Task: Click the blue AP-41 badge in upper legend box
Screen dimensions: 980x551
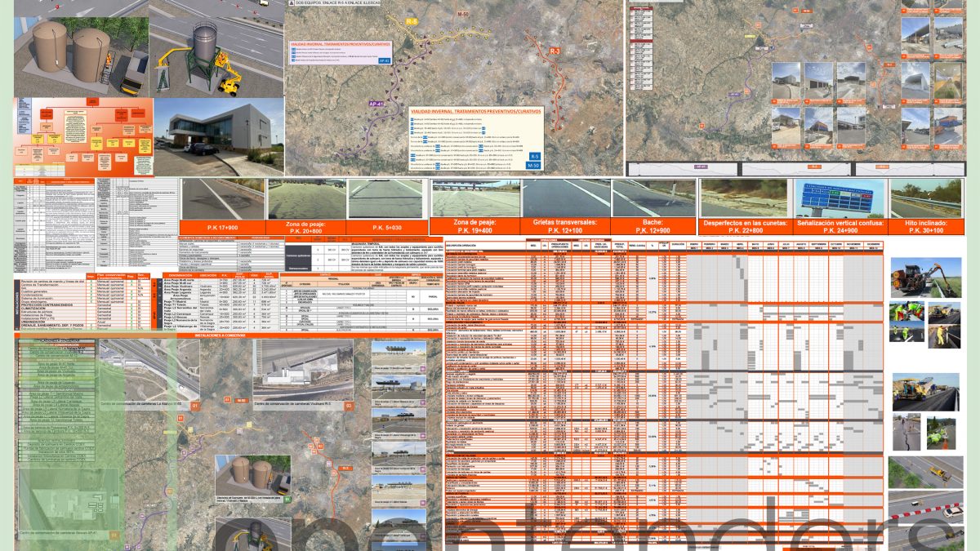Action: coord(385,60)
